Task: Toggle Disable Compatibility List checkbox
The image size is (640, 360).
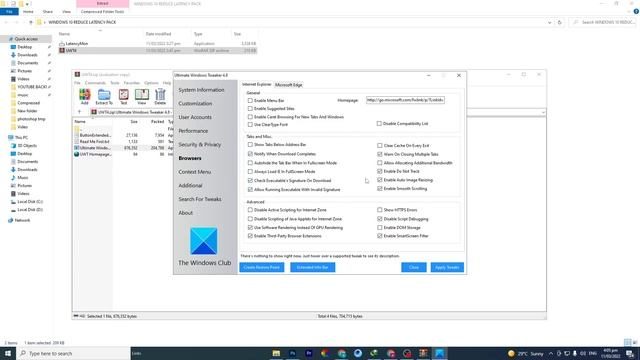Action: point(379,123)
